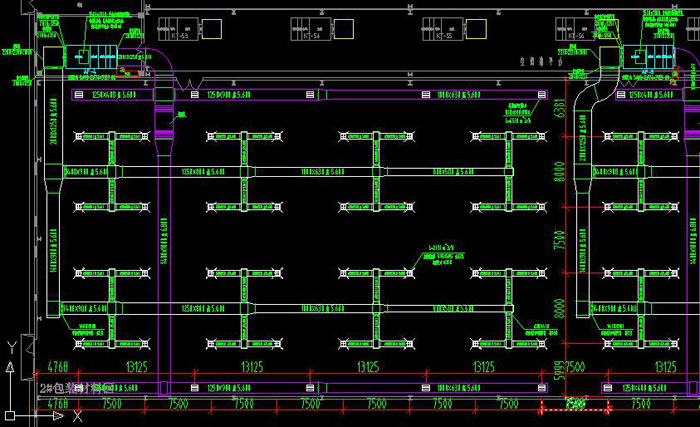Click the green callout note in the middle of the room
700x427 pixels.
point(443,255)
